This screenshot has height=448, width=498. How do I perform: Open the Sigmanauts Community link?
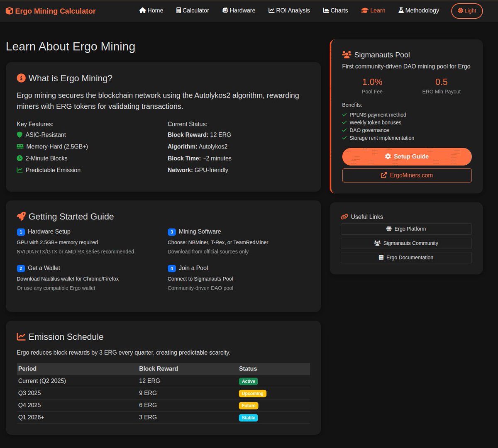[x=406, y=243]
